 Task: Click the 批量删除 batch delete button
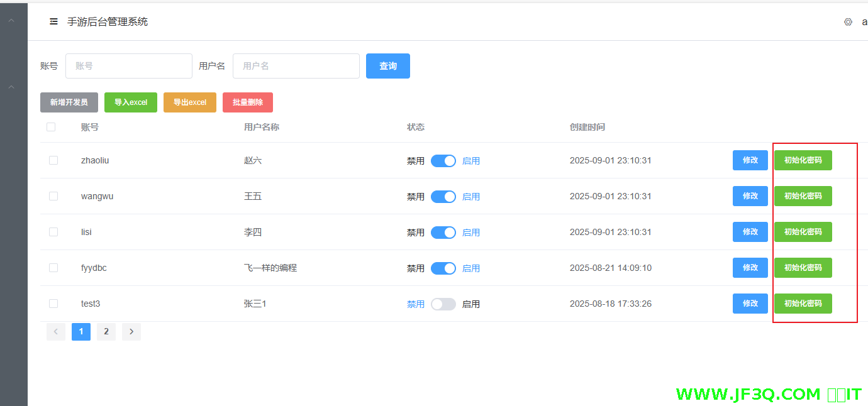point(247,102)
